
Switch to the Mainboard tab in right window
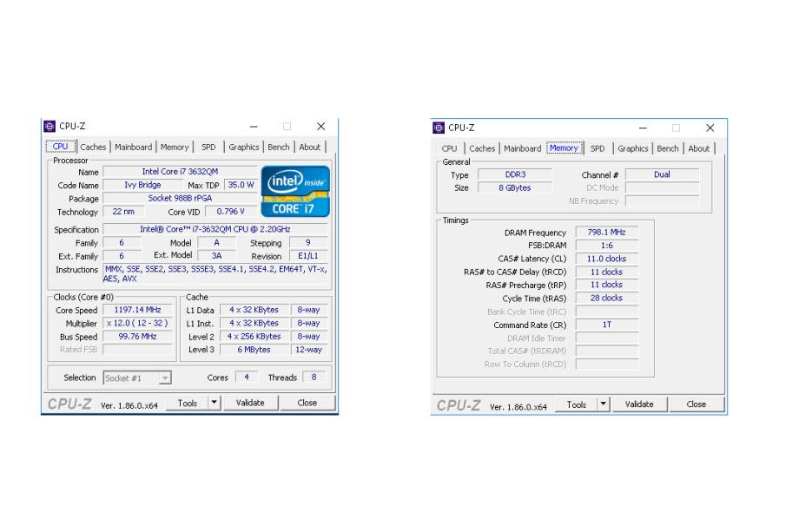pos(522,148)
